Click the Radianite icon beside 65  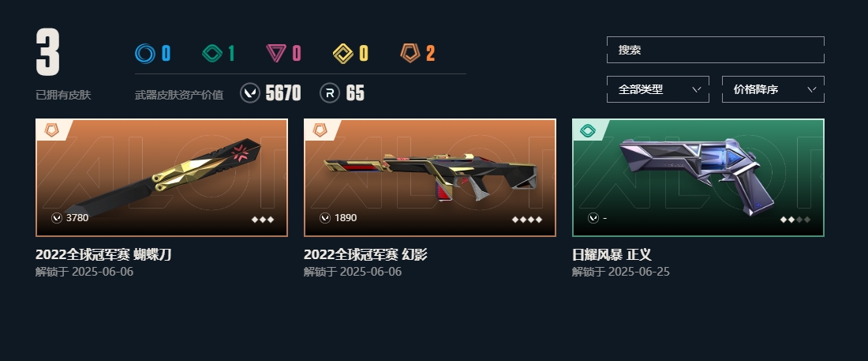(329, 92)
